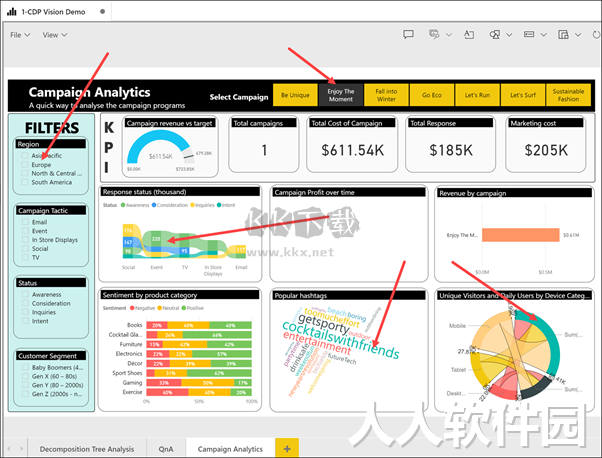602x458 pixels.
Task: Insert a text box with toolbar icon
Action: [469, 35]
